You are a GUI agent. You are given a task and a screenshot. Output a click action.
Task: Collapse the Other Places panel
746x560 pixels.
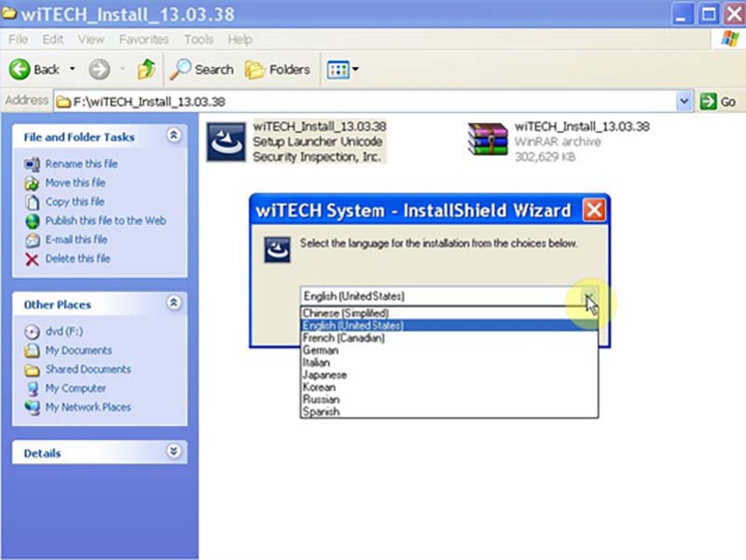(173, 303)
